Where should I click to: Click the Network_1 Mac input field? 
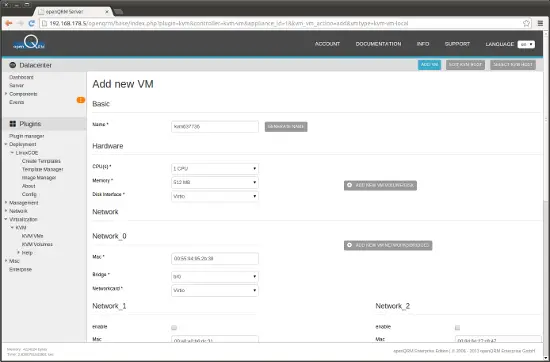click(215, 339)
